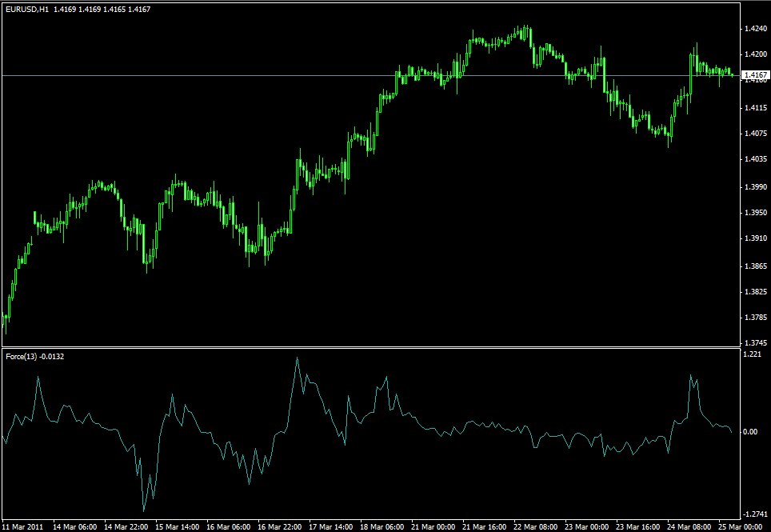The width and height of the screenshot is (771, 532).
Task: Click the 14 Mar 06:00 time label
Action: click(74, 526)
